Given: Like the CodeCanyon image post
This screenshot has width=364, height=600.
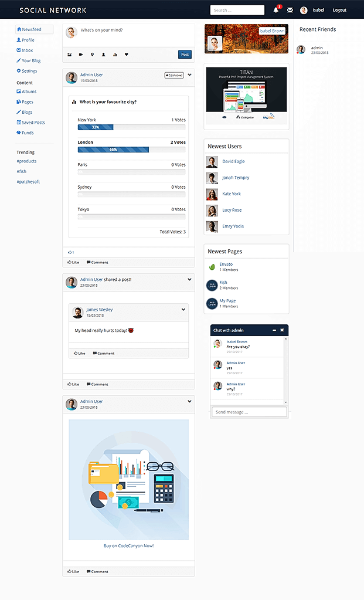Looking at the screenshot, I should click(x=73, y=571).
